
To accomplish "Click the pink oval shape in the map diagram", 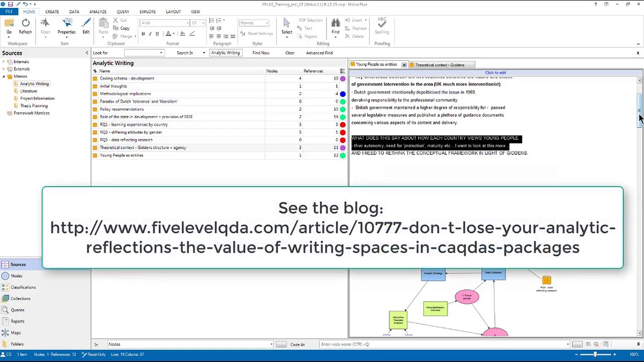I will tap(467, 297).
